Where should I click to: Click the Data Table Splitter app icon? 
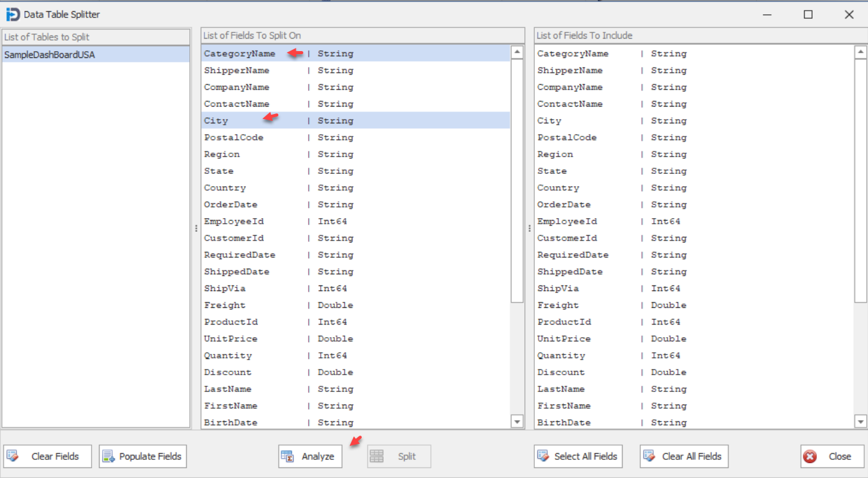[13, 14]
